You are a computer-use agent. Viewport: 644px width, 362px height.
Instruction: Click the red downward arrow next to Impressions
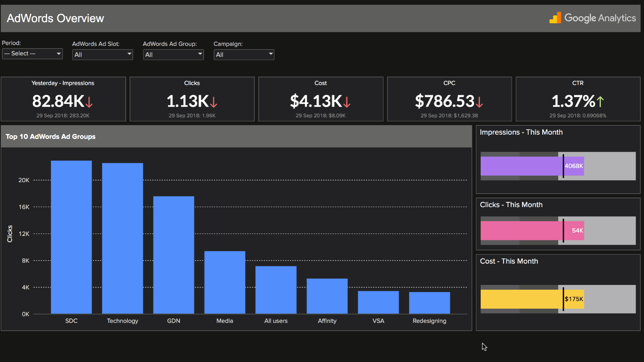tap(89, 103)
